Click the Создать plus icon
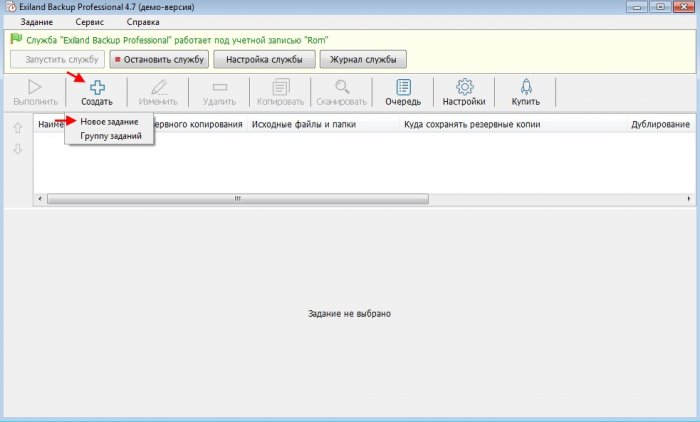This screenshot has height=422, width=700. tap(97, 87)
